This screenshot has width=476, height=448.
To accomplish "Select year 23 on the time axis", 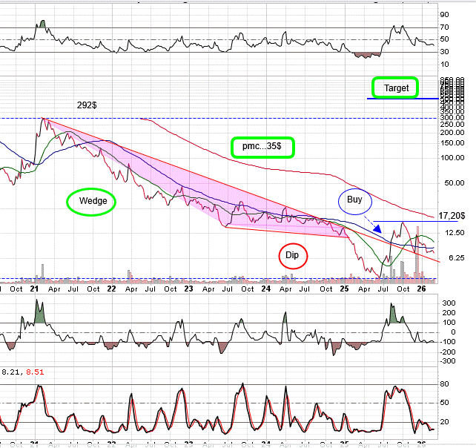I will pyautogui.click(x=189, y=289).
